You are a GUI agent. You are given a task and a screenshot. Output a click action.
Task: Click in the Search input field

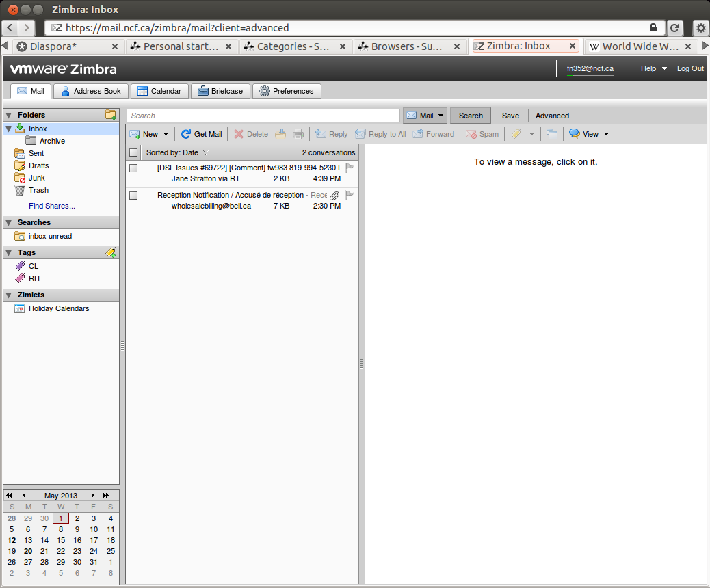[x=263, y=116]
